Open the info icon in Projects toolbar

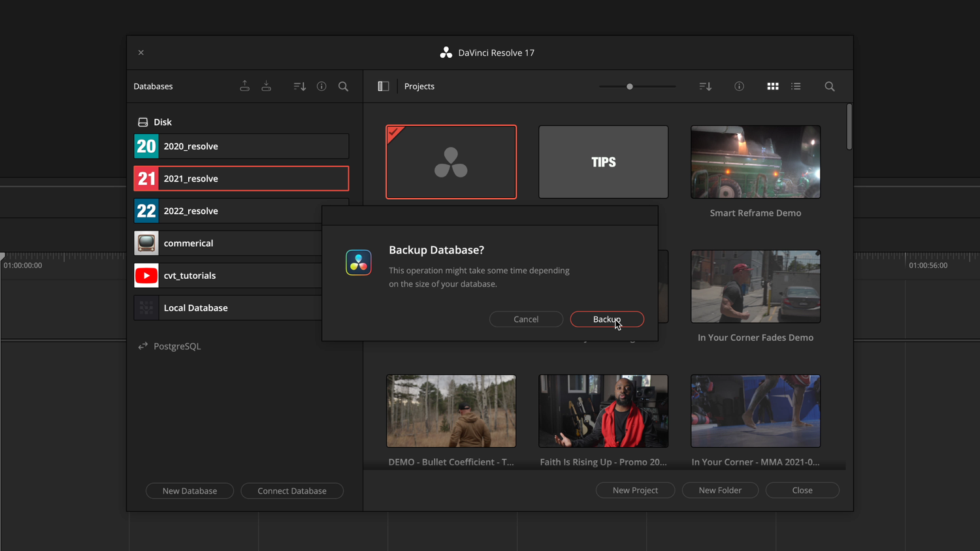739,86
